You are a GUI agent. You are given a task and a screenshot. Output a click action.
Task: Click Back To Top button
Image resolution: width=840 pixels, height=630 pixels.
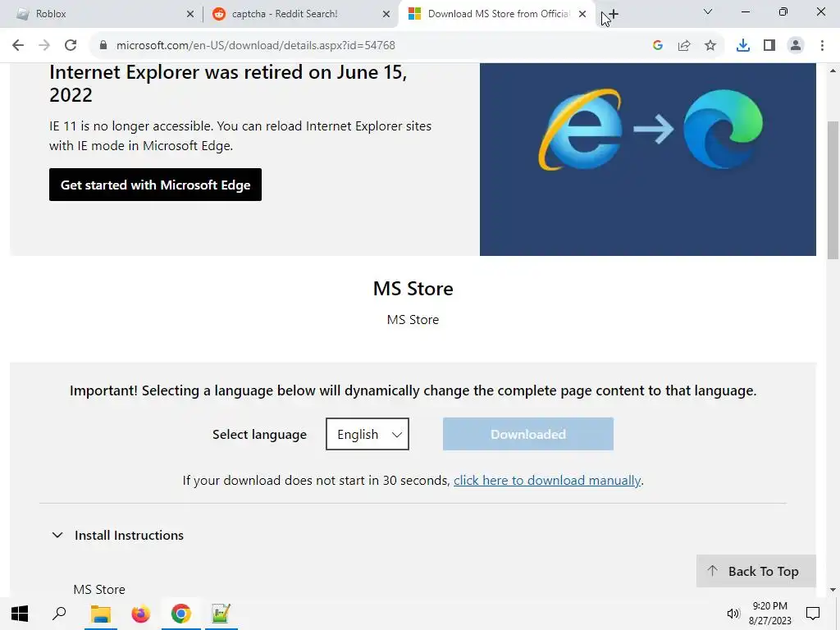[756, 571]
